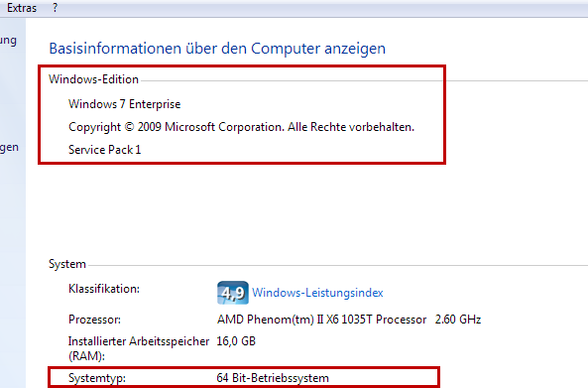Click the truncated sidebar link ending in 'ung'
588x388 pixels.
click(x=8, y=41)
